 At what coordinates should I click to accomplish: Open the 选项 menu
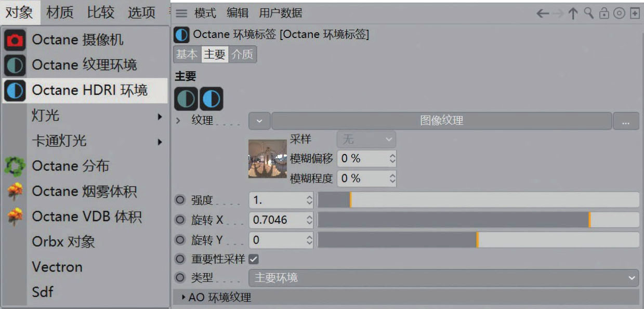141,12
